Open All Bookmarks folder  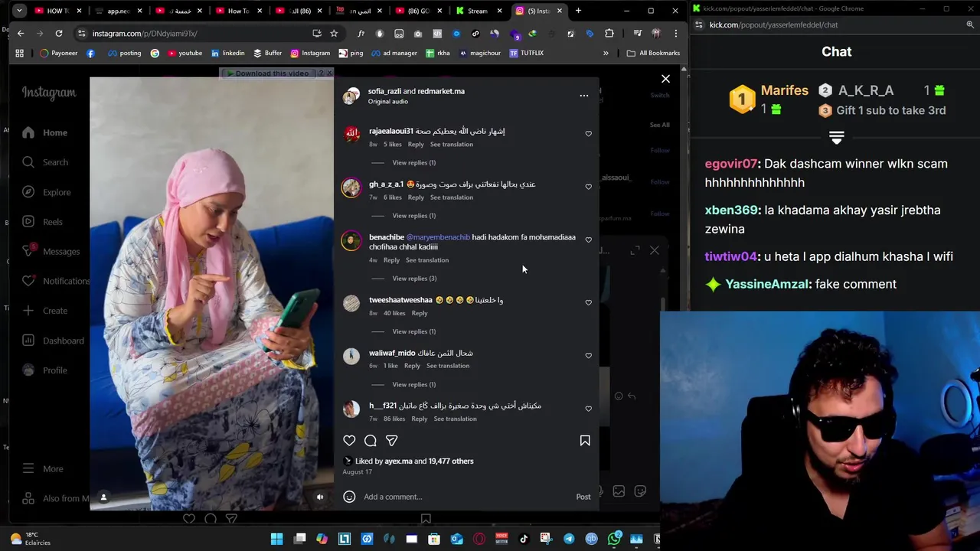(653, 53)
